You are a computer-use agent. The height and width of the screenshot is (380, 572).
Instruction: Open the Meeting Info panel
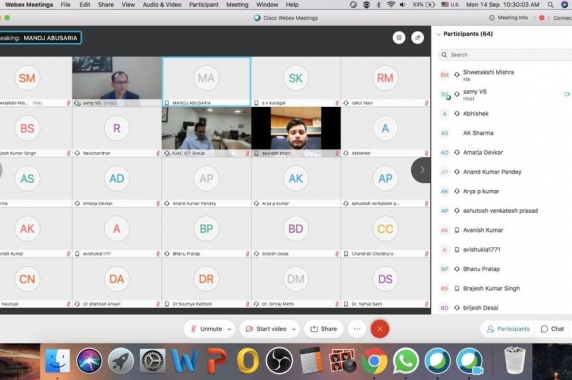click(x=508, y=18)
